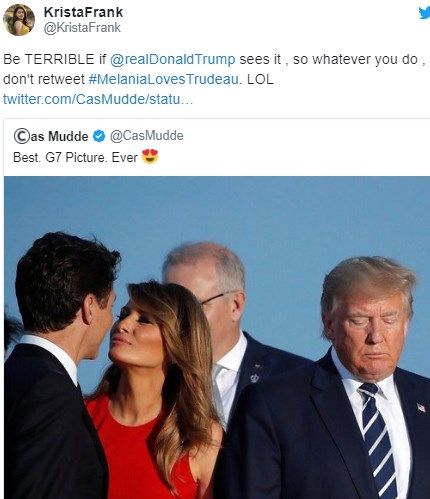Open the #MelaniaLovesTrudeau hashtag

(164, 79)
